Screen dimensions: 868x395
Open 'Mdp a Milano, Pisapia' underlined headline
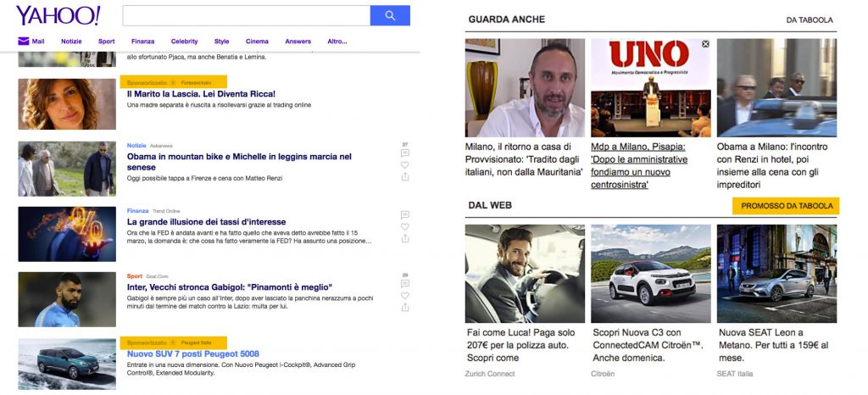click(x=639, y=165)
